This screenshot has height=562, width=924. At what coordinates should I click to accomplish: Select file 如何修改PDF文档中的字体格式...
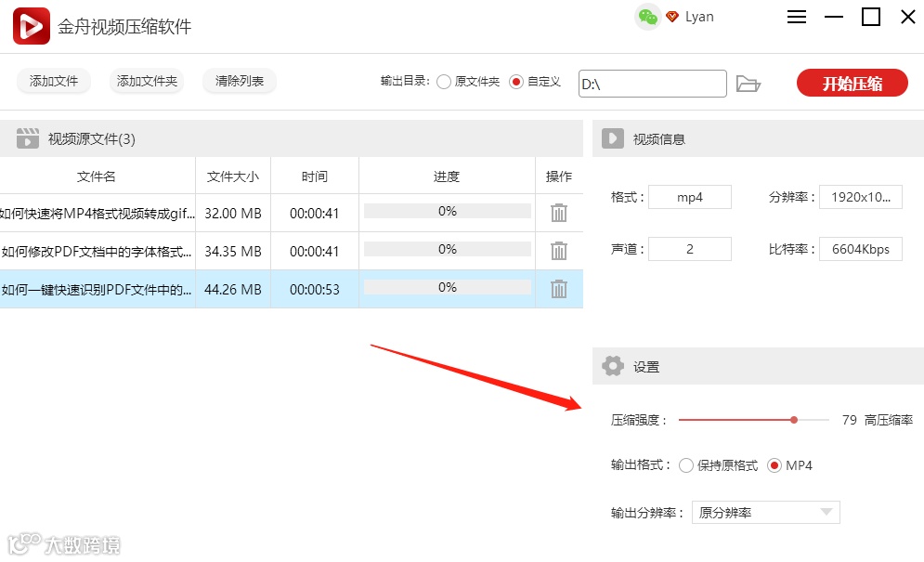point(98,251)
